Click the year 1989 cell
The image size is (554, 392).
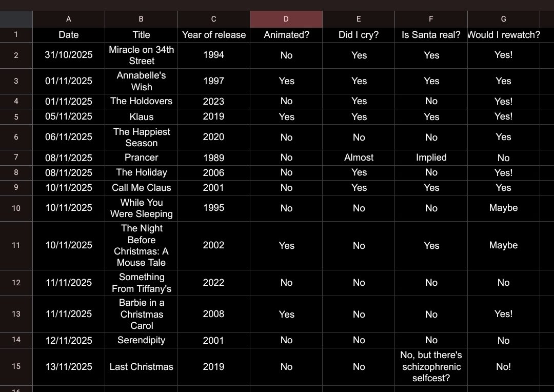[x=214, y=158]
